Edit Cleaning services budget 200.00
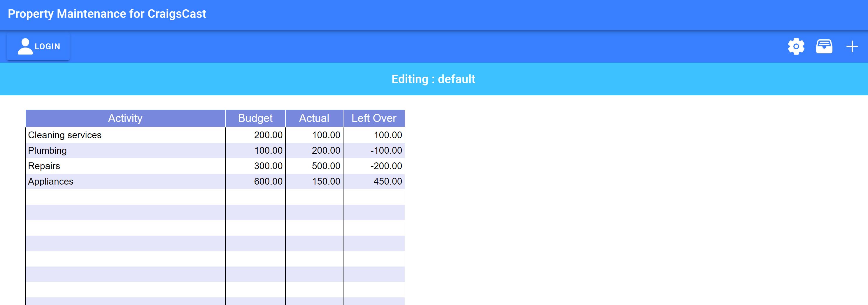868x305 pixels. click(255, 135)
